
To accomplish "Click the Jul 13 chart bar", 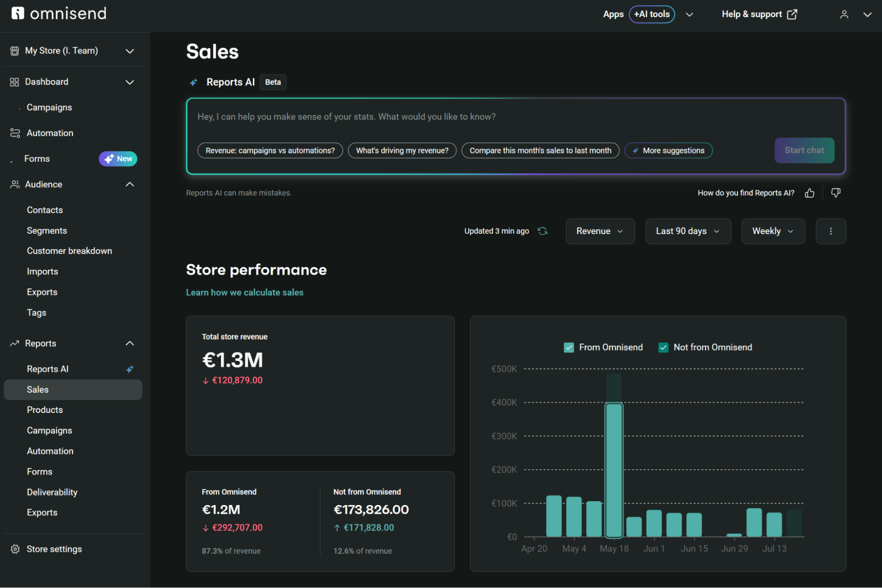I will (x=774, y=524).
